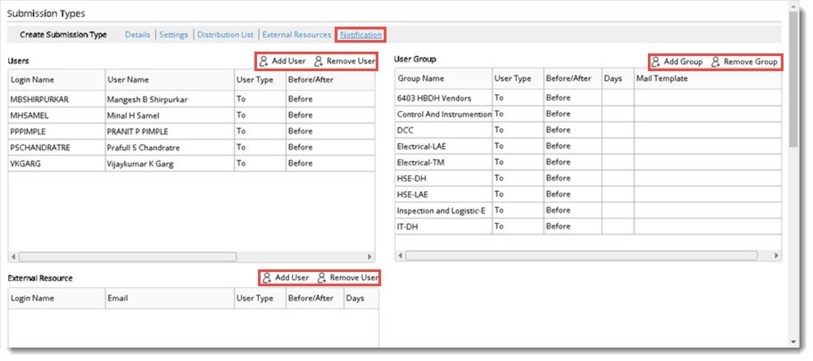Click Add User above the Users table

(x=283, y=61)
